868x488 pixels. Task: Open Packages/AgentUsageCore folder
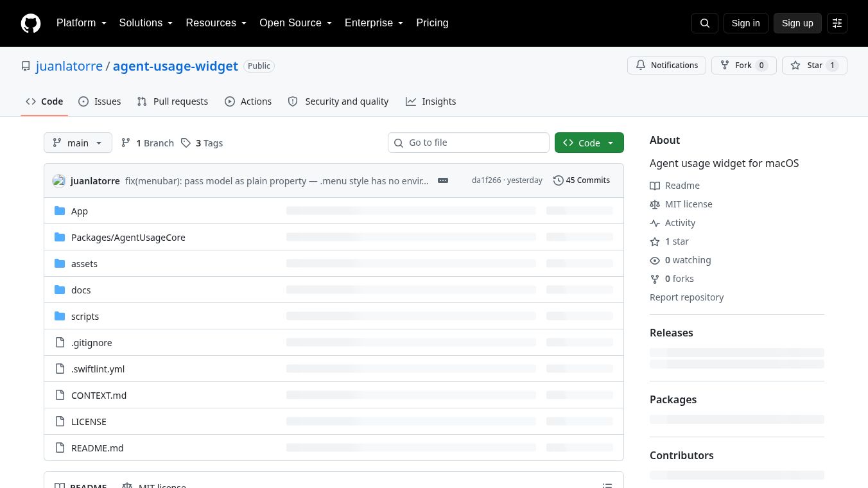point(128,238)
